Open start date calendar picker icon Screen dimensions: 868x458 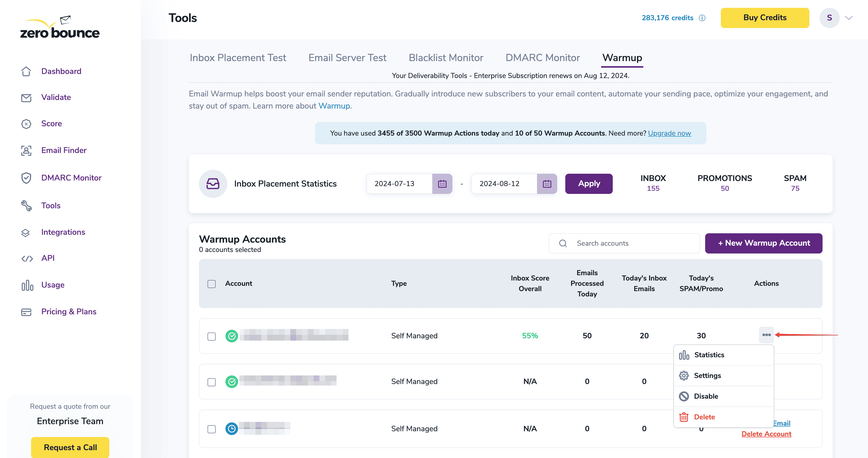click(x=442, y=184)
